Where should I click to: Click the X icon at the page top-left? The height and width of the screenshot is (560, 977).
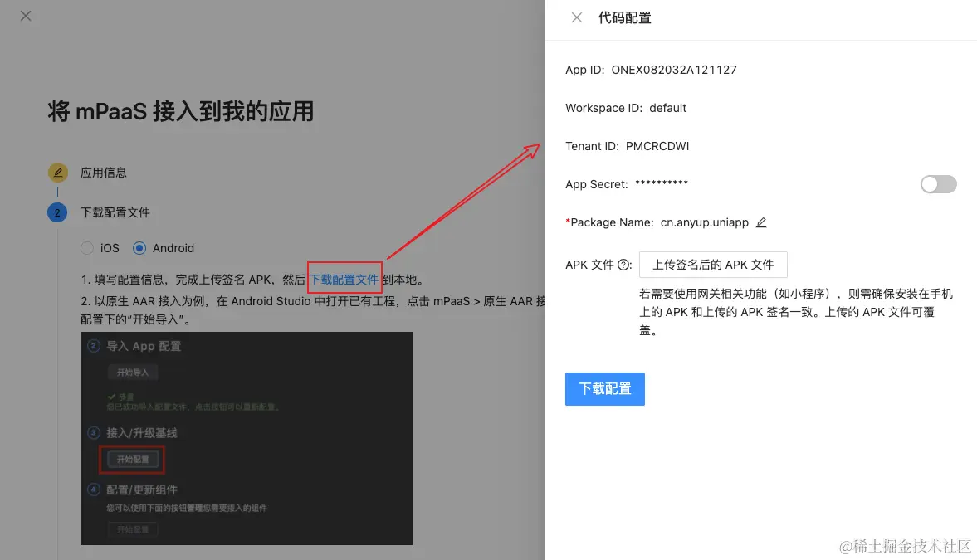click(x=25, y=16)
